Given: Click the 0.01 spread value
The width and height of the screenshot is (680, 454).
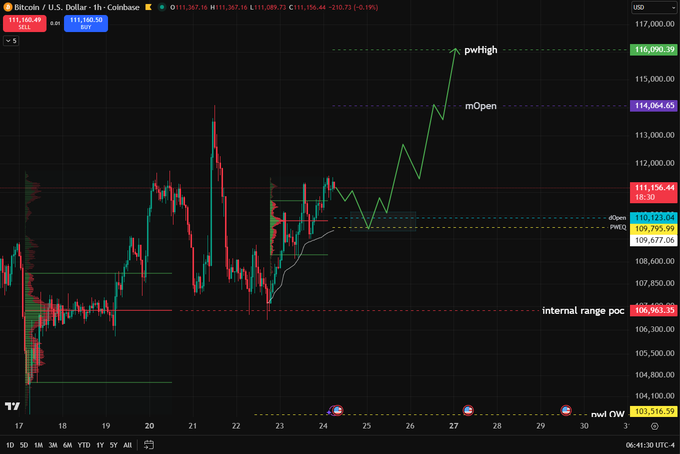Looking at the screenshot, I should coord(55,23).
